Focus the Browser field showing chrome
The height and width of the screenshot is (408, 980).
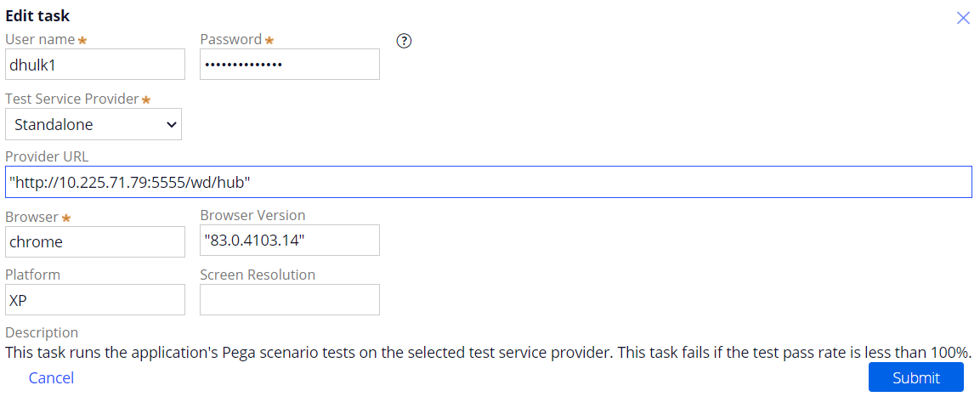[95, 241]
